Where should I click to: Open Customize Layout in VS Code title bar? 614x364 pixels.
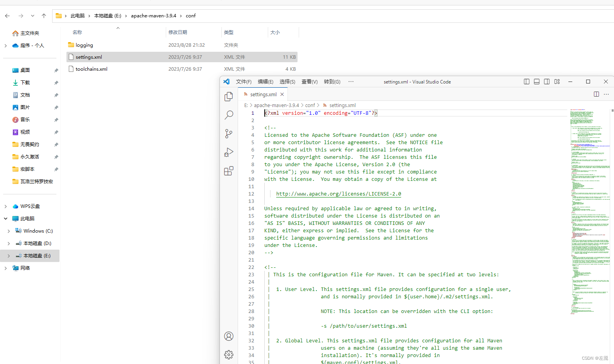click(557, 82)
